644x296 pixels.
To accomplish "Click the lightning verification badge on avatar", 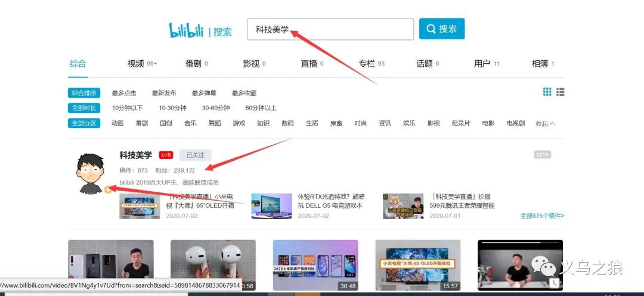I will 108,189.
